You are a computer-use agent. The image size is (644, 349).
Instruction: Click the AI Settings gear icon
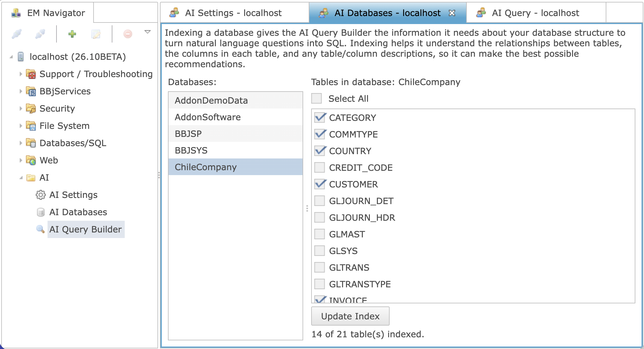tap(40, 195)
